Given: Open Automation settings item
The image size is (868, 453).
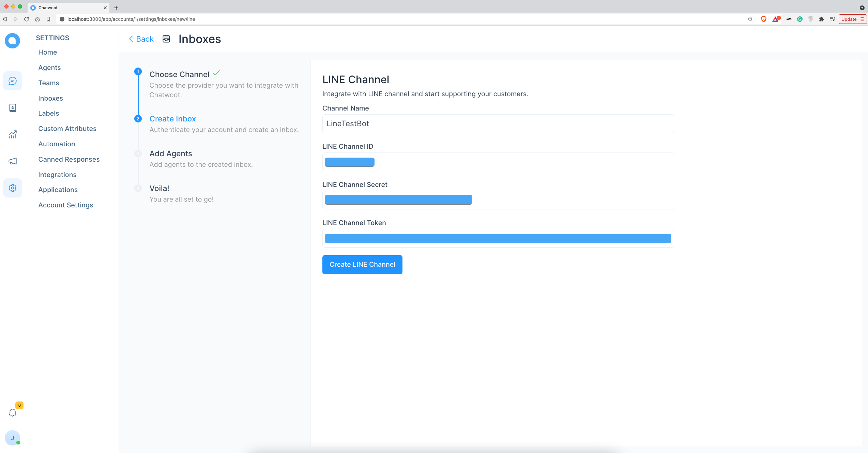Looking at the screenshot, I should (x=57, y=144).
